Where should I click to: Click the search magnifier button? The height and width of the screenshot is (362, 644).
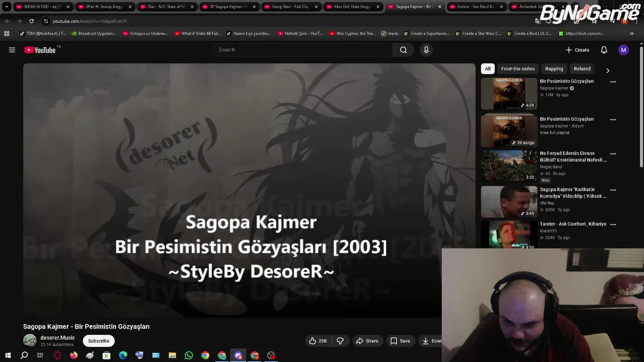404,50
